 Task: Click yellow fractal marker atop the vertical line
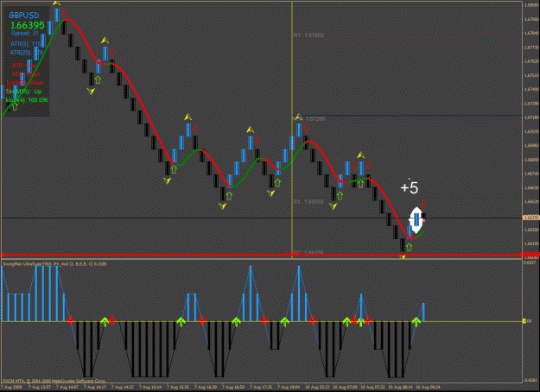tap(298, 117)
